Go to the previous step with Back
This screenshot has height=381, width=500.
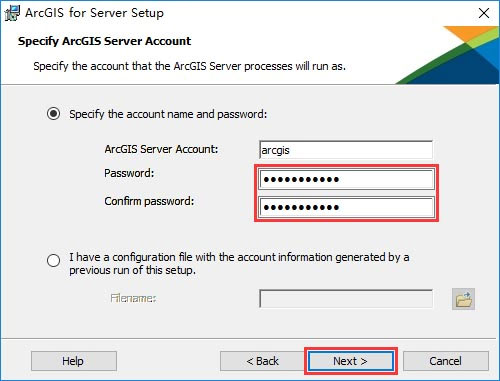point(262,361)
